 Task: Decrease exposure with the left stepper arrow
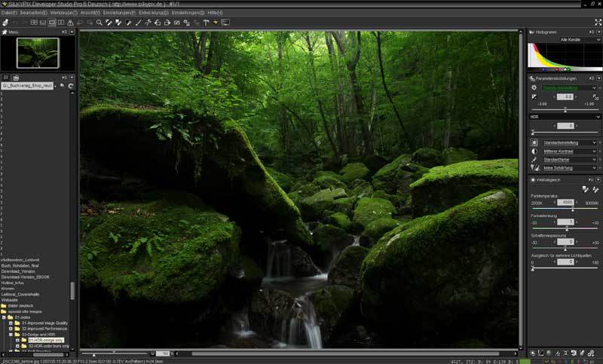[x=554, y=97]
